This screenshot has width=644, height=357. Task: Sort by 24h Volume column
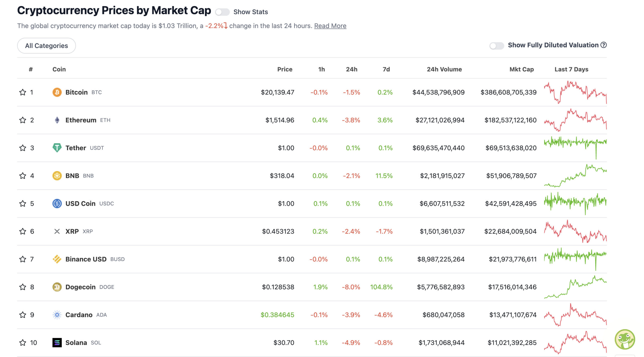point(444,69)
